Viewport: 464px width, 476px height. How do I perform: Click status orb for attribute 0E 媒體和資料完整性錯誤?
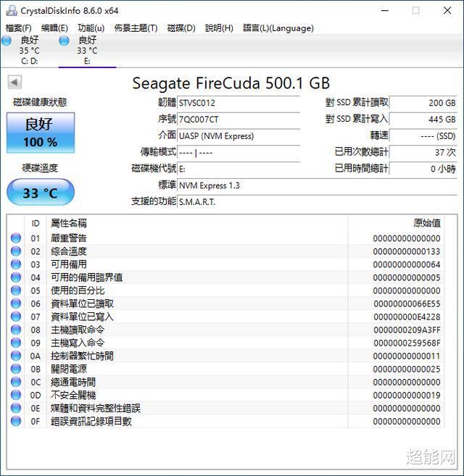(16, 408)
